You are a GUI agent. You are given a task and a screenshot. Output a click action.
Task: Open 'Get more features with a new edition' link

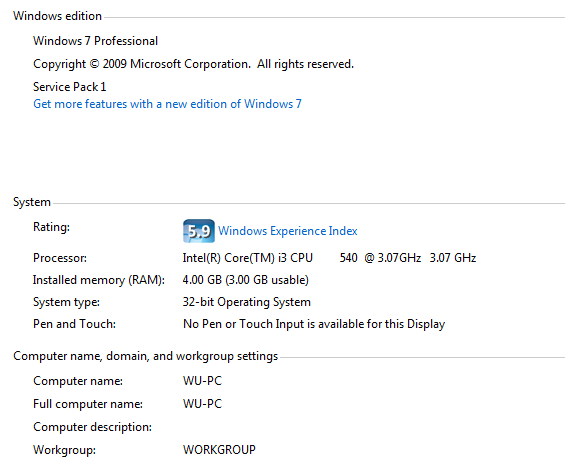pyautogui.click(x=167, y=104)
